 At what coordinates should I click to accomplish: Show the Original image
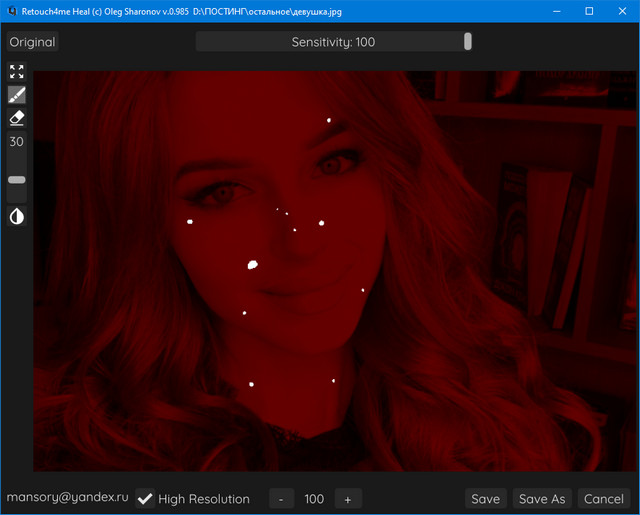point(32,42)
